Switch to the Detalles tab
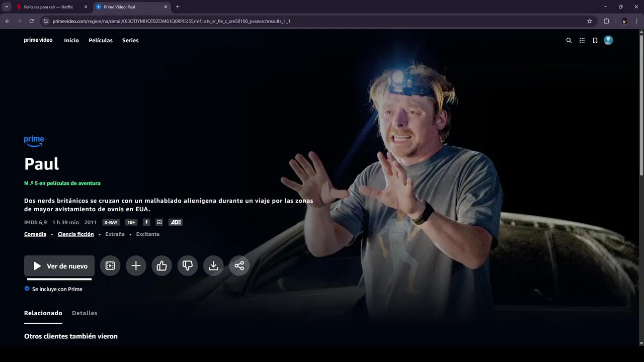The width and height of the screenshot is (644, 362). pos(85,313)
